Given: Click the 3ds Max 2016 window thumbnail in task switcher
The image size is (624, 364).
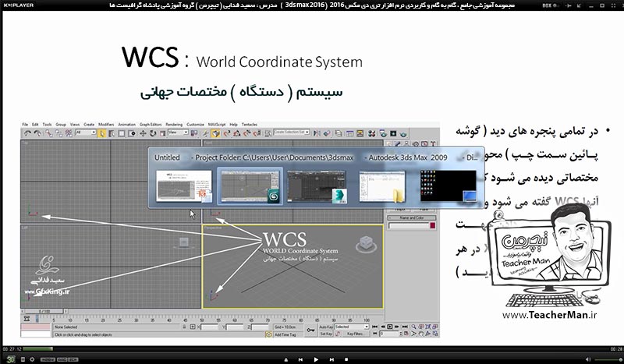Looking at the screenshot, I should click(317, 186).
